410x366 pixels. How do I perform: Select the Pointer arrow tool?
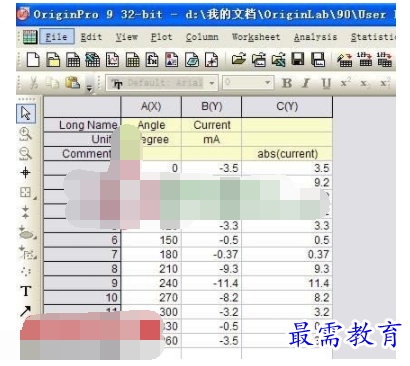[x=26, y=113]
